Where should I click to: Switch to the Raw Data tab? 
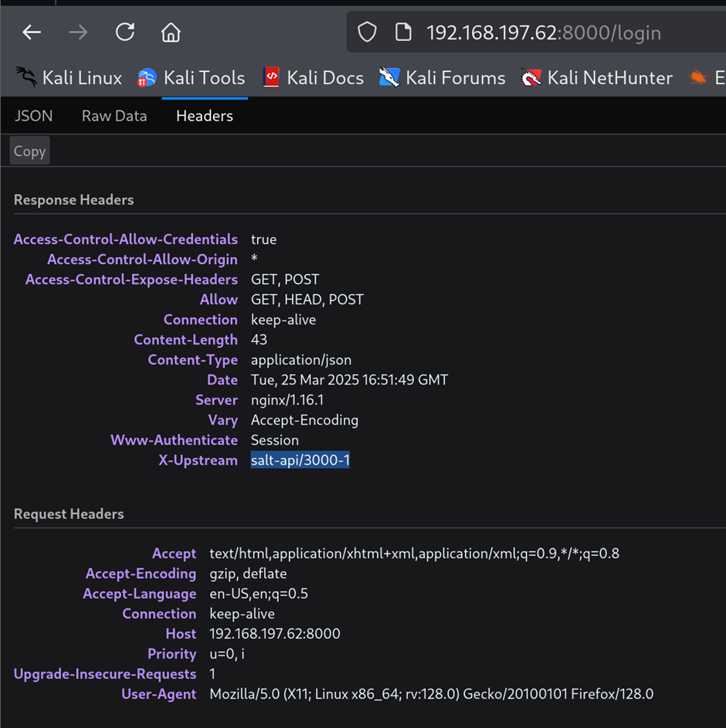[x=114, y=116]
